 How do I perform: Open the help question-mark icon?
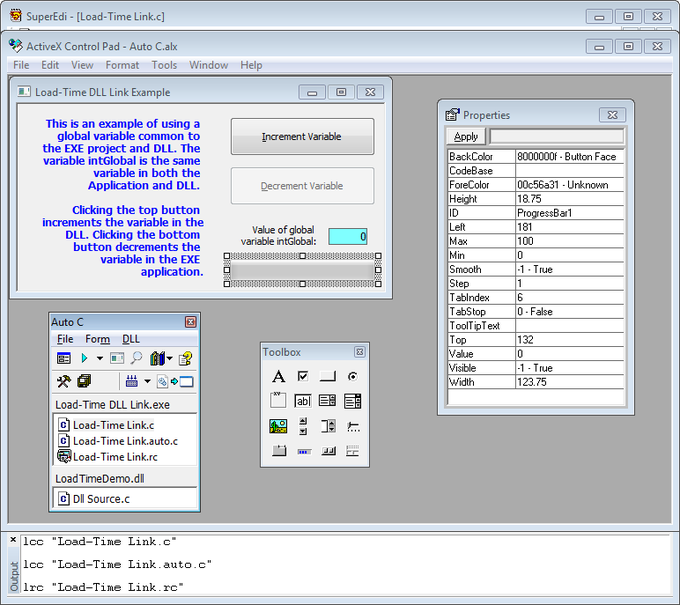[x=186, y=358]
